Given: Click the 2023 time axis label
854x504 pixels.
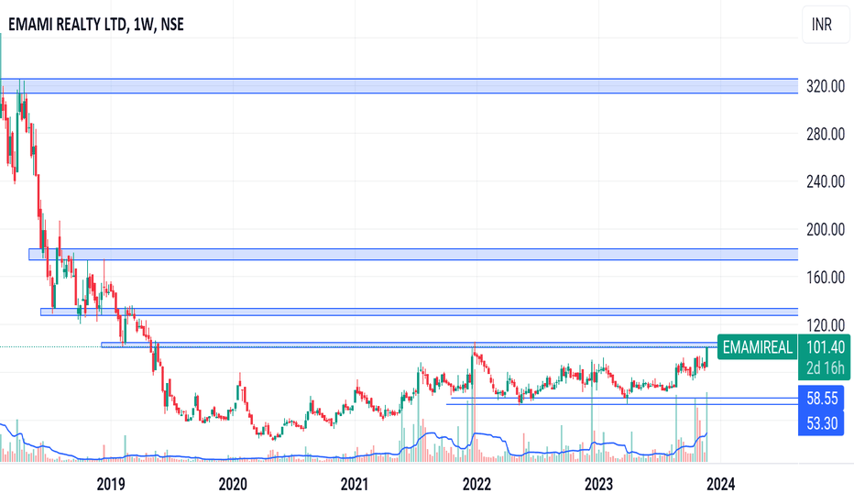Looking at the screenshot, I should coord(598,484).
